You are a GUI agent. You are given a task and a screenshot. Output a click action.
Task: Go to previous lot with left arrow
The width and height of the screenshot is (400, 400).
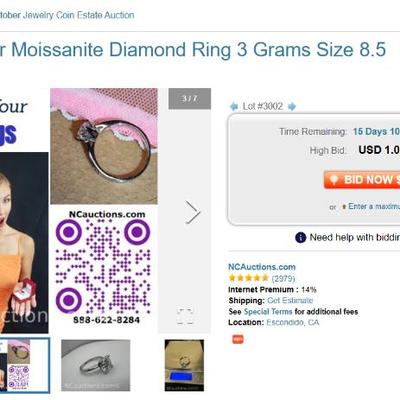pos(234,107)
